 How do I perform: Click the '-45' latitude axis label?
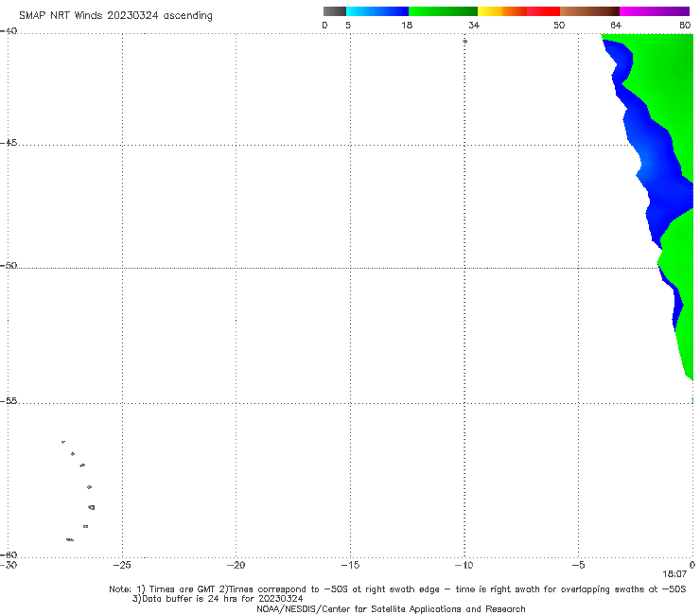pyautogui.click(x=9, y=143)
